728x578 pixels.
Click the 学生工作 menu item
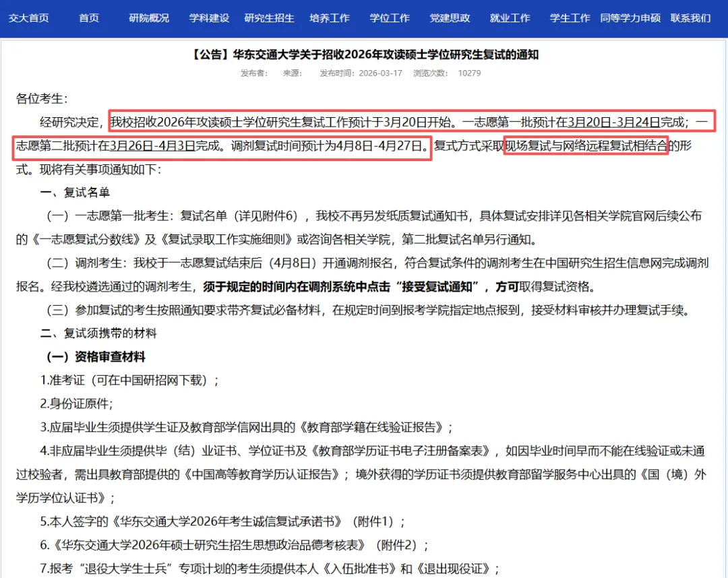pos(570,18)
